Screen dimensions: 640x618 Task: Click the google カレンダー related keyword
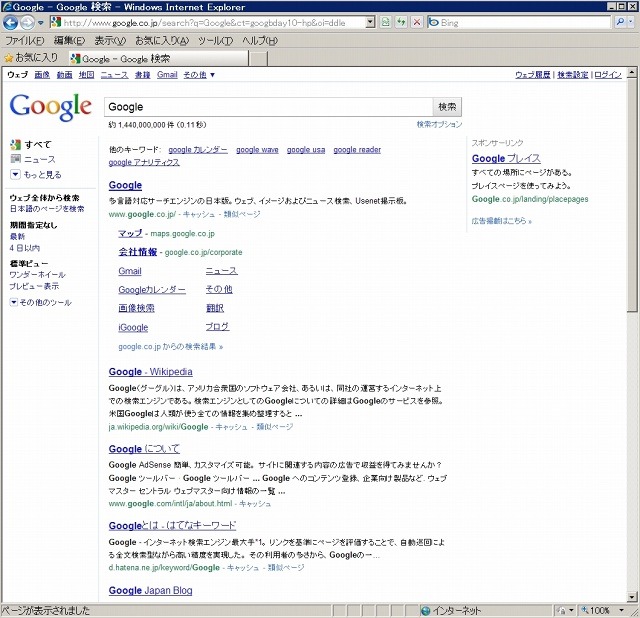click(x=198, y=150)
